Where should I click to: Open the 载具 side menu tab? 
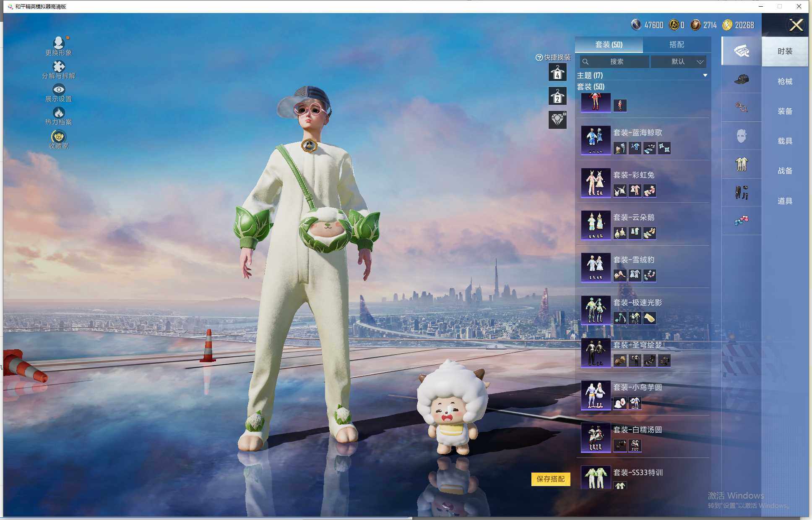point(785,141)
